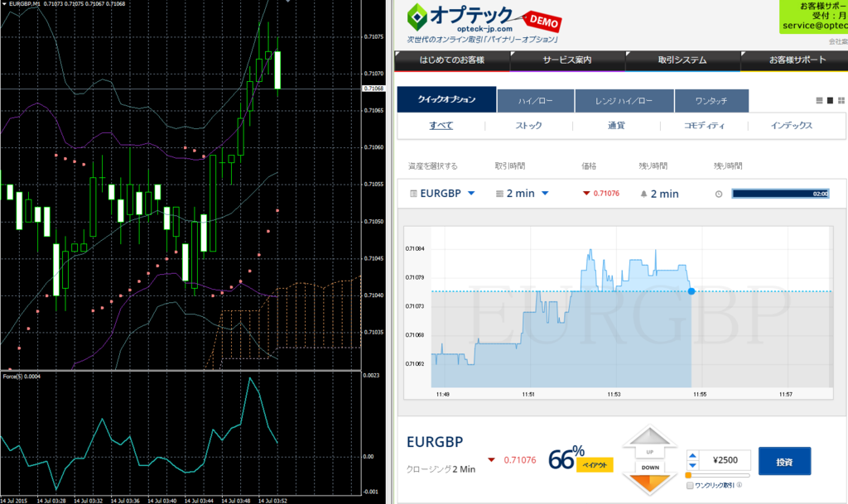Viewport: 848px width, 504px height.
Task: Click the blue current-price dot on the chart
Action: [x=691, y=291]
